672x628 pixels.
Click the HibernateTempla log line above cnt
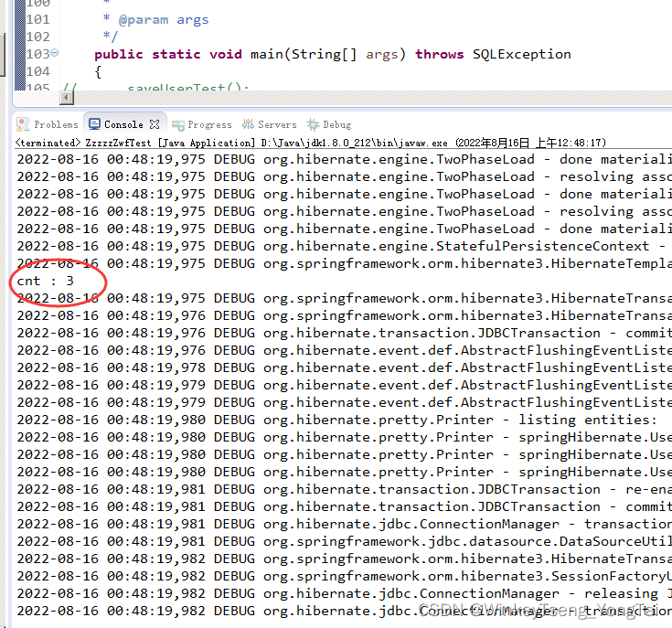(x=344, y=263)
